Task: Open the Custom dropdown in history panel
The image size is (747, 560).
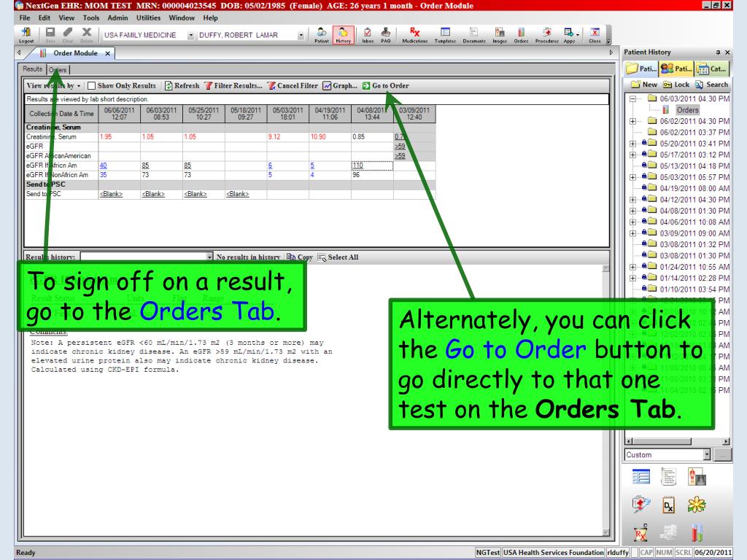Action: click(x=707, y=455)
